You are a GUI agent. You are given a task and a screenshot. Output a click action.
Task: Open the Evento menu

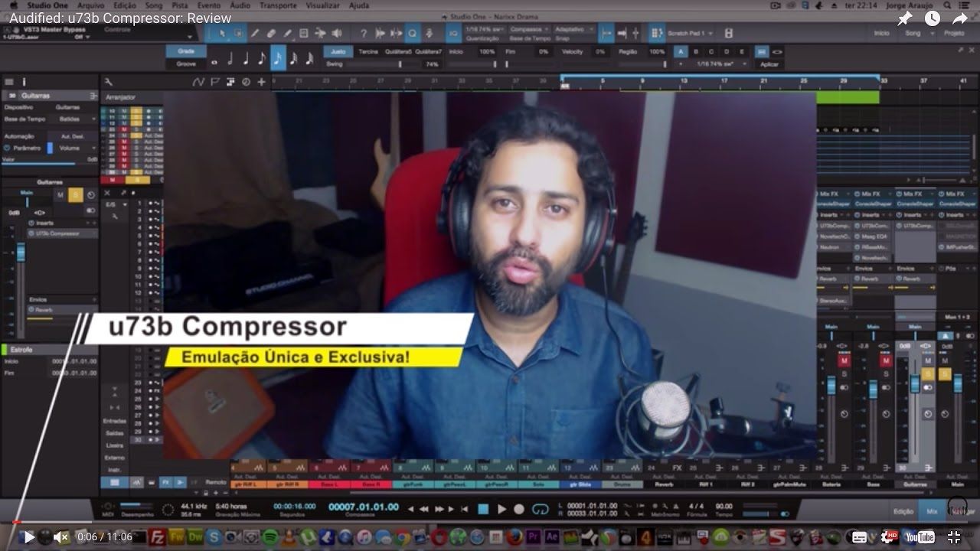pyautogui.click(x=209, y=5)
